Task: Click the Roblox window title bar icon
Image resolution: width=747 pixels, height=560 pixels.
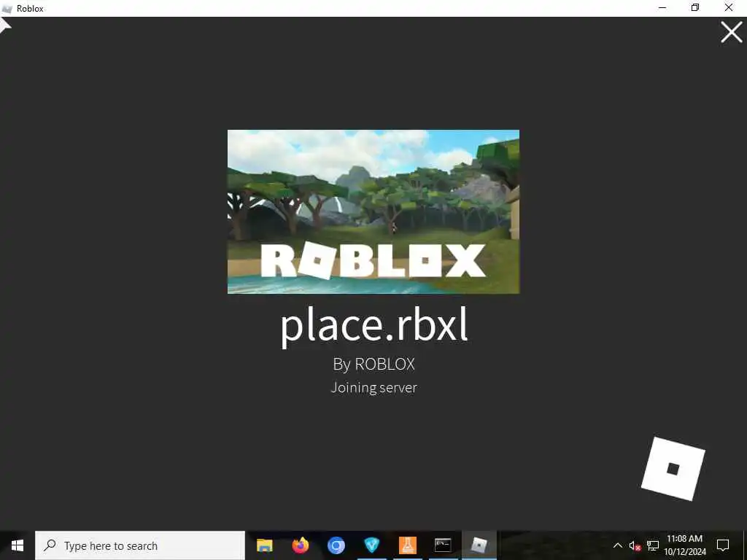Action: tap(7, 9)
